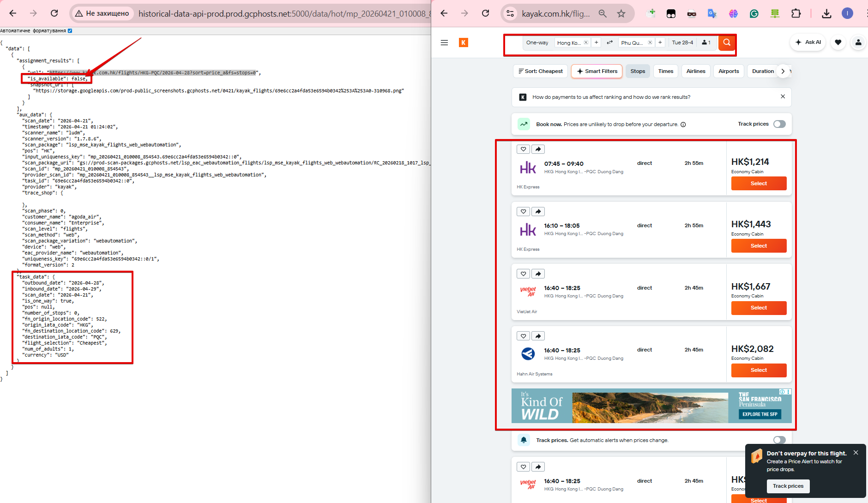The image size is (868, 503).
Task: Open Sort: Cheapest options
Action: coord(541,71)
